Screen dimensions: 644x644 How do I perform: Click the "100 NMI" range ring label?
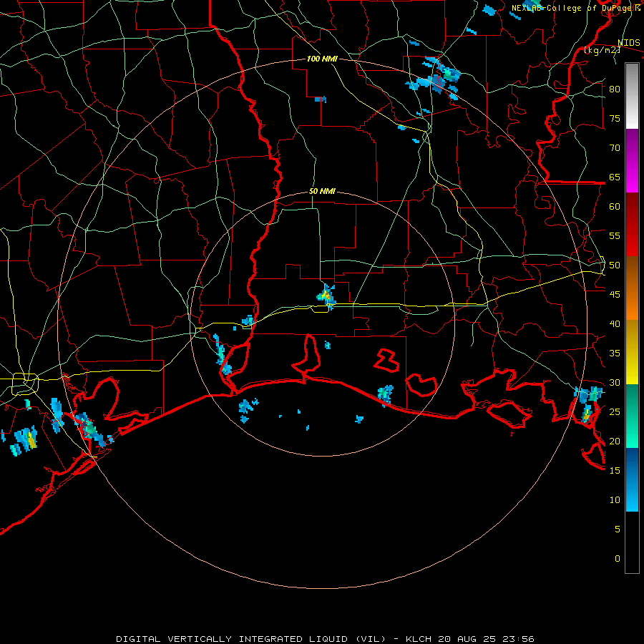(322, 59)
